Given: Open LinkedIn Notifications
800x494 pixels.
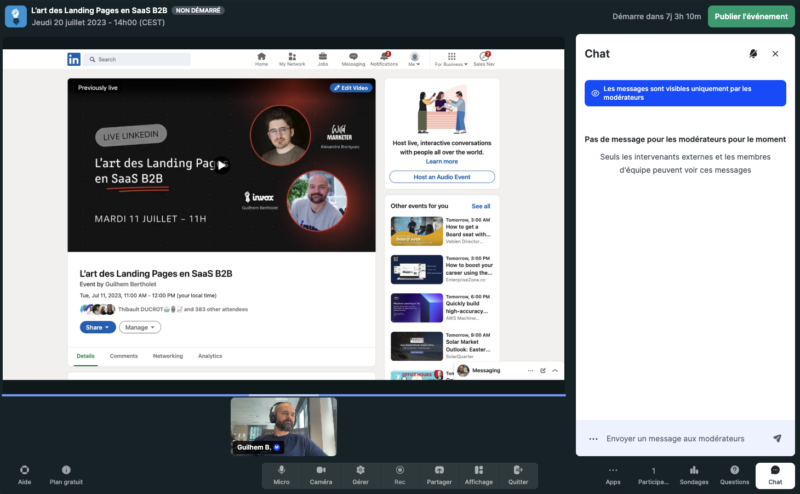Looking at the screenshot, I should [x=384, y=59].
